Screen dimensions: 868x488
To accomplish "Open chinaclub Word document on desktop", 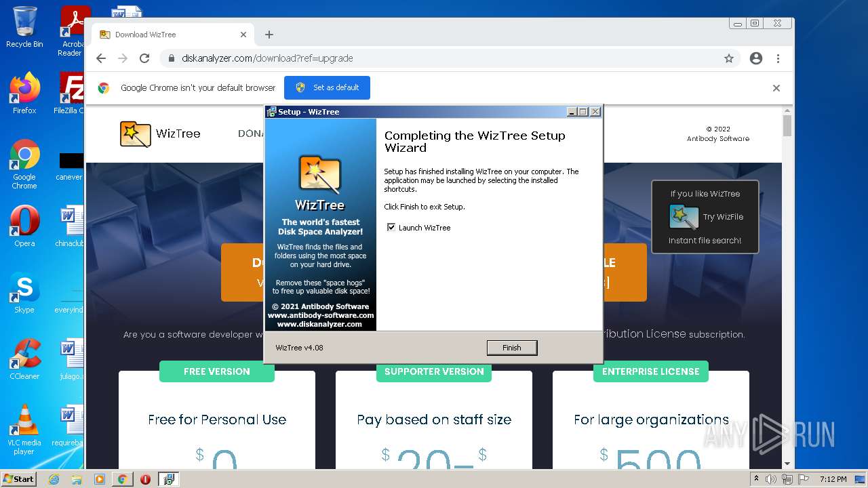I will point(71,226).
